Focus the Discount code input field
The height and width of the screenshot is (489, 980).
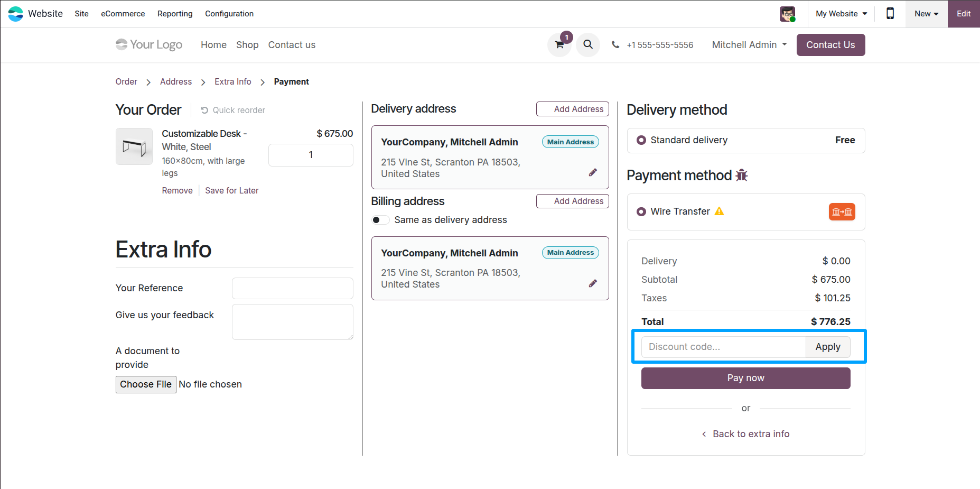(x=724, y=347)
